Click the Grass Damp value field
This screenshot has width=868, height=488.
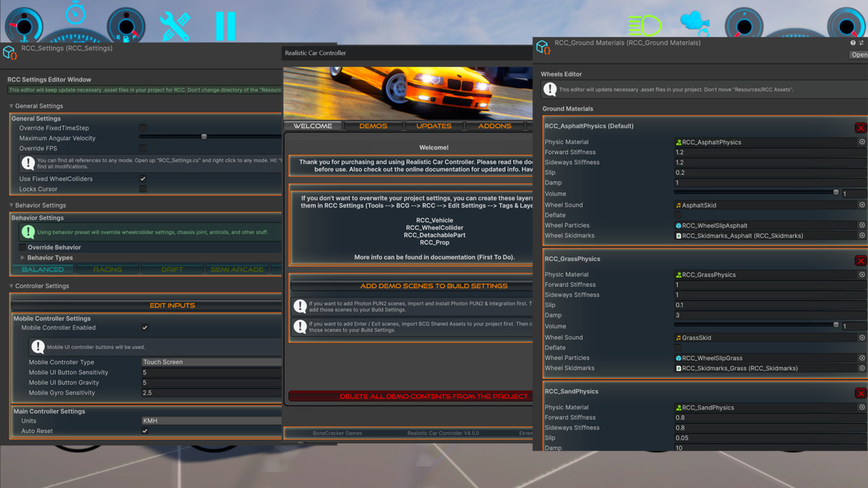pos(770,315)
